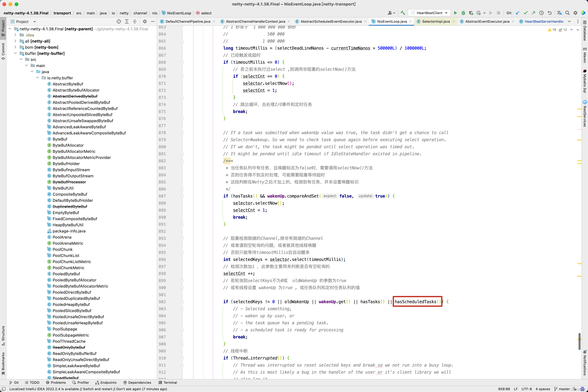Click the Git update project arrow
The height and width of the screenshot is (392, 588).
click(x=518, y=13)
